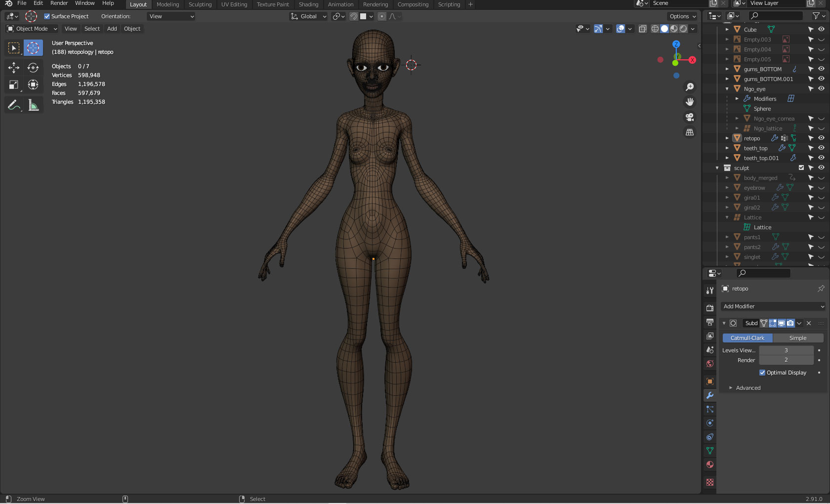Open the Object Constraints properties tab
Screen dimensions: 830x504
[x=710, y=437]
